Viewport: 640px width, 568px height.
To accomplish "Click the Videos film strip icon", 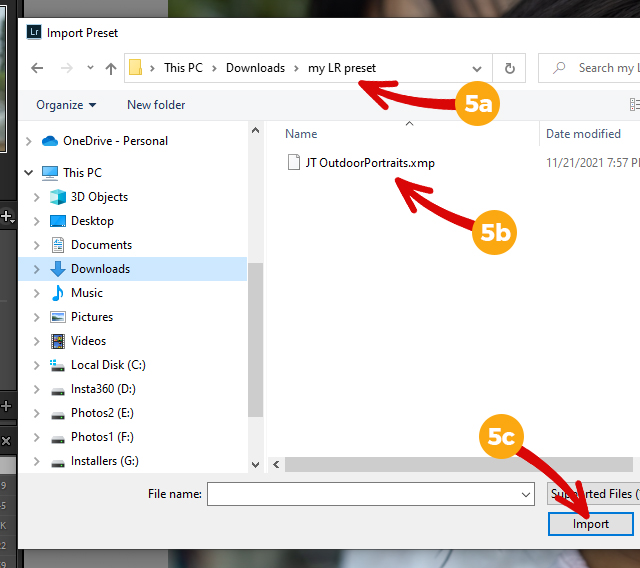I will pyautogui.click(x=58, y=341).
